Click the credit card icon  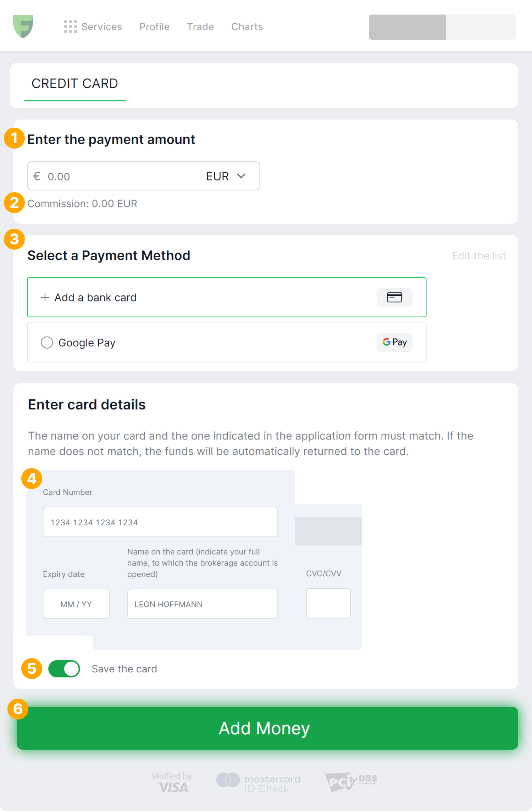click(394, 297)
